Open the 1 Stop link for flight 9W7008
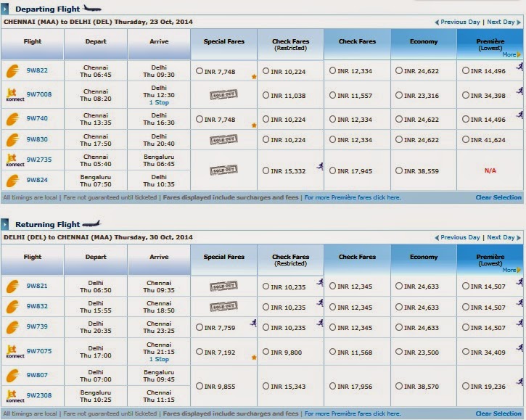This screenshot has height=420, width=526. pyautogui.click(x=159, y=102)
